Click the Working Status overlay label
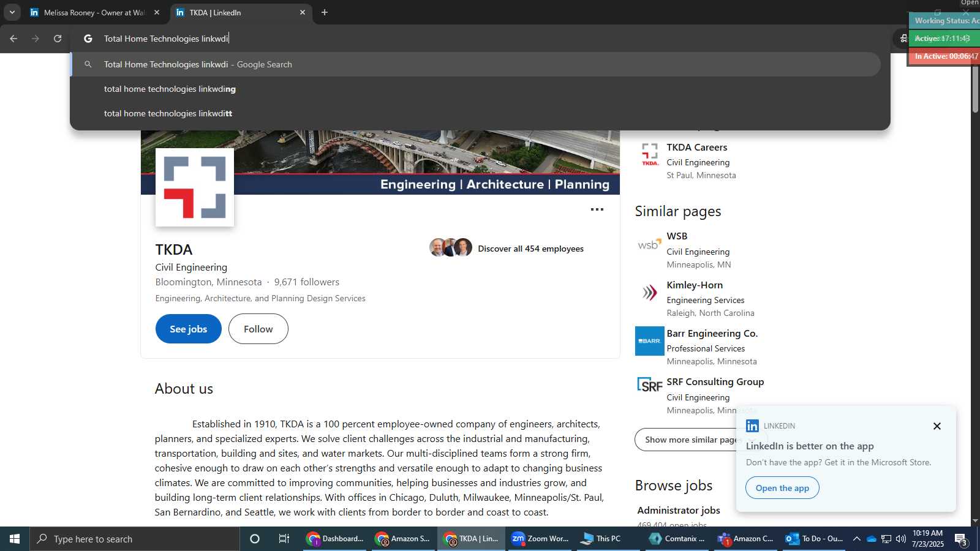Image resolution: width=980 pixels, height=551 pixels. 944,21
